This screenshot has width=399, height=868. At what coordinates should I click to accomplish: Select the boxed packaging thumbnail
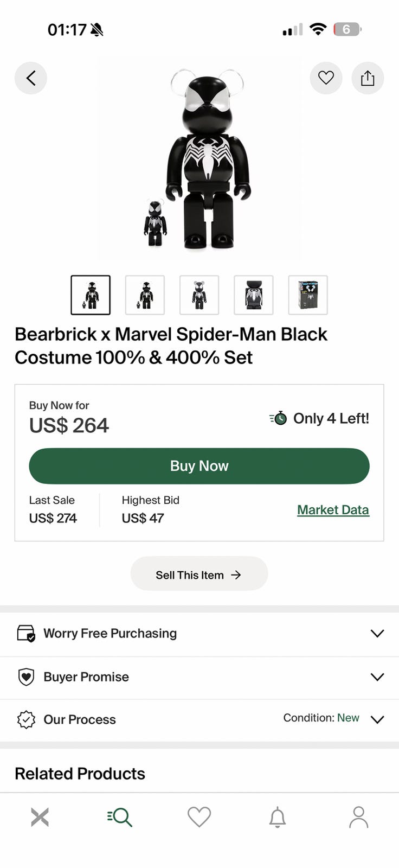click(308, 295)
